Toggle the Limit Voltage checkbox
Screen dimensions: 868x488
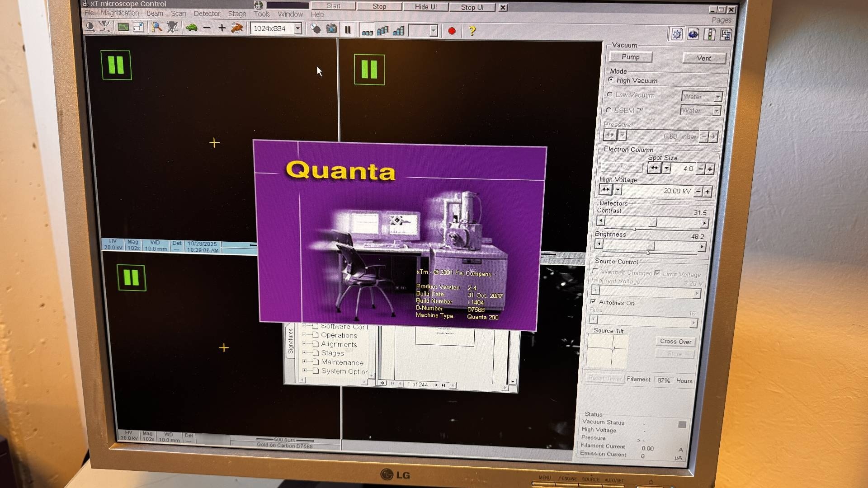tap(657, 272)
